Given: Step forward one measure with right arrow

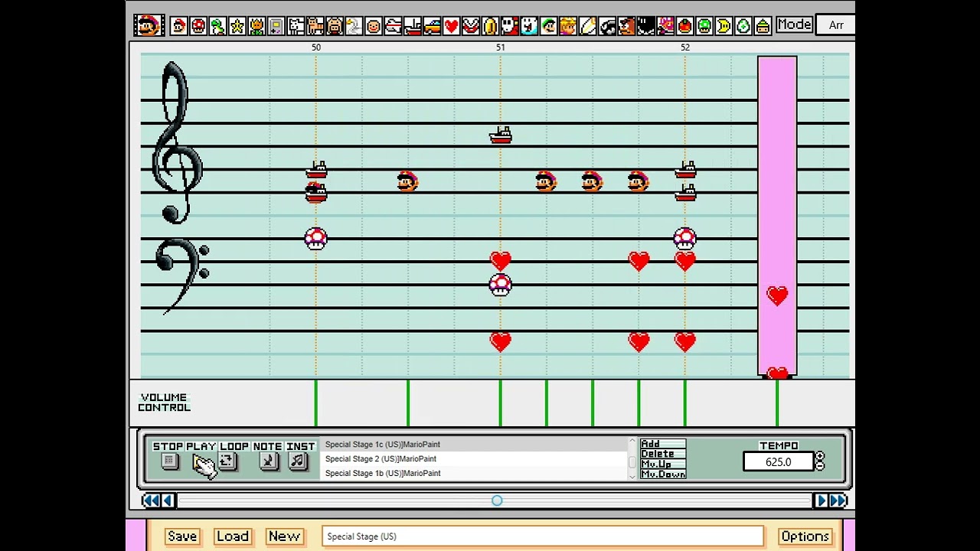Looking at the screenshot, I should (x=822, y=500).
